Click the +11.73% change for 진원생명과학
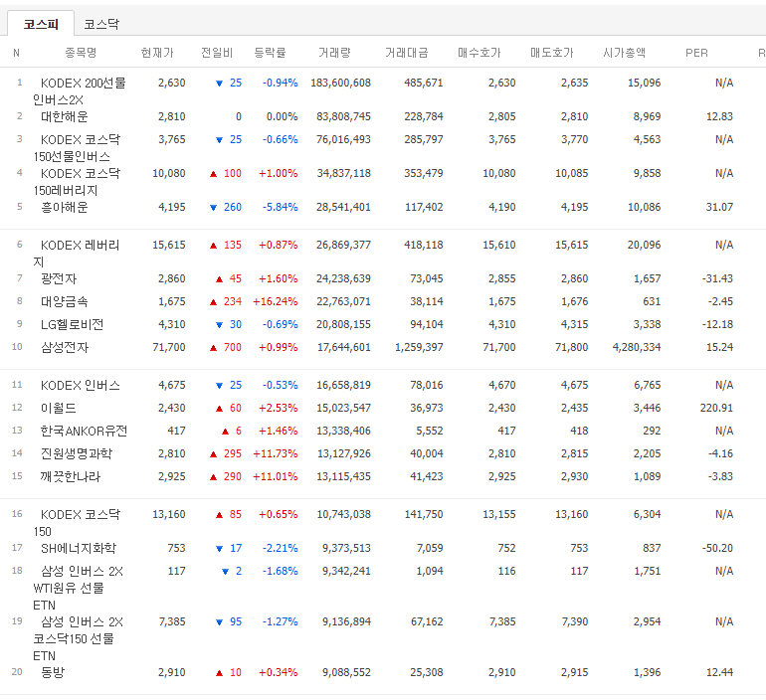The image size is (766, 700). coord(275,454)
